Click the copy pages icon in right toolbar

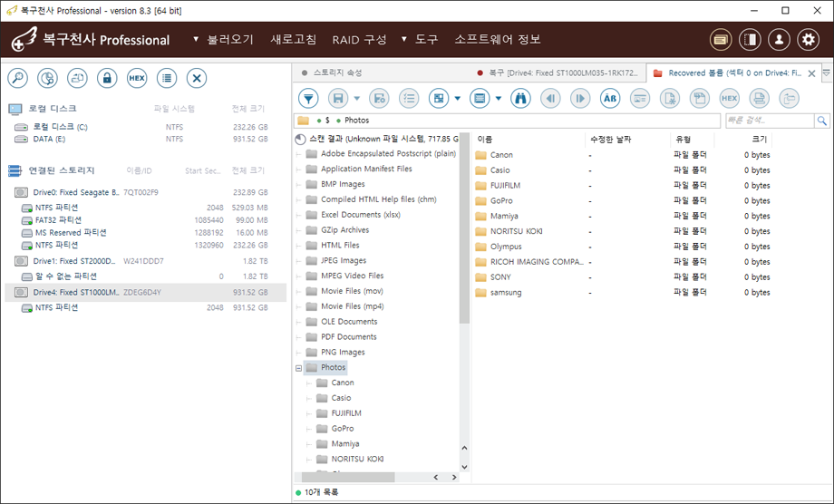click(700, 99)
